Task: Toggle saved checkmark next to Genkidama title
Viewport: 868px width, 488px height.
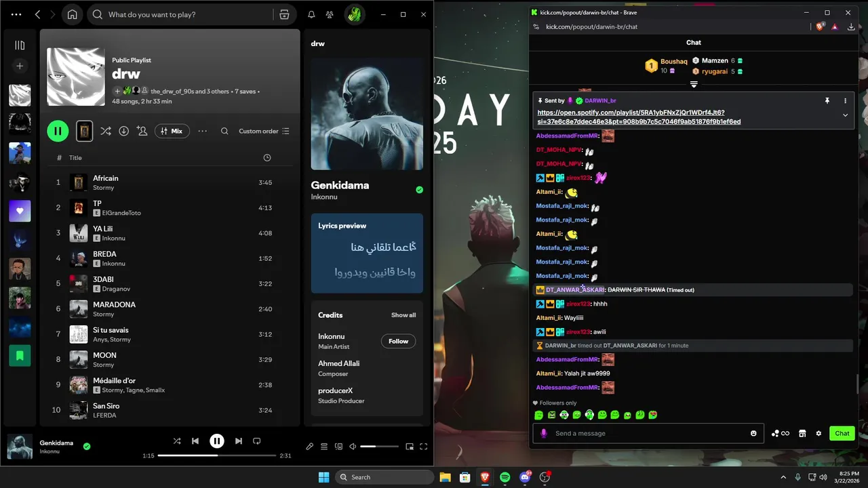Action: tap(419, 190)
